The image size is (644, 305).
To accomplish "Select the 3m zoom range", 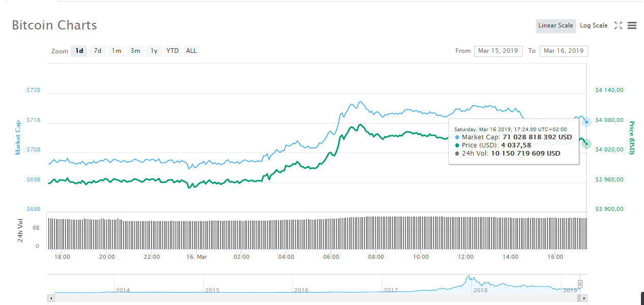I will pos(135,51).
